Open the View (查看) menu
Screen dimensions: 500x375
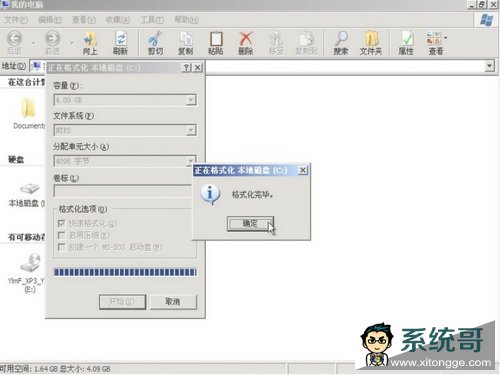click(84, 20)
